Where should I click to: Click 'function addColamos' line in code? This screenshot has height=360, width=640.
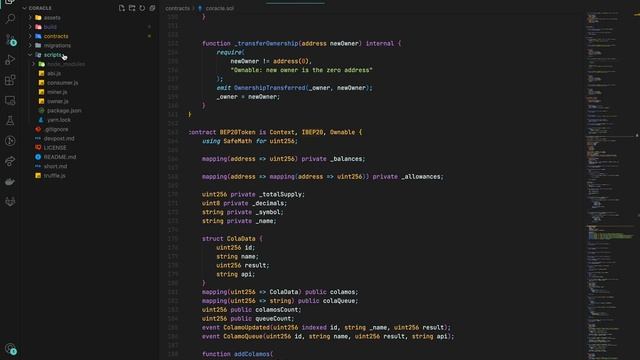238,354
